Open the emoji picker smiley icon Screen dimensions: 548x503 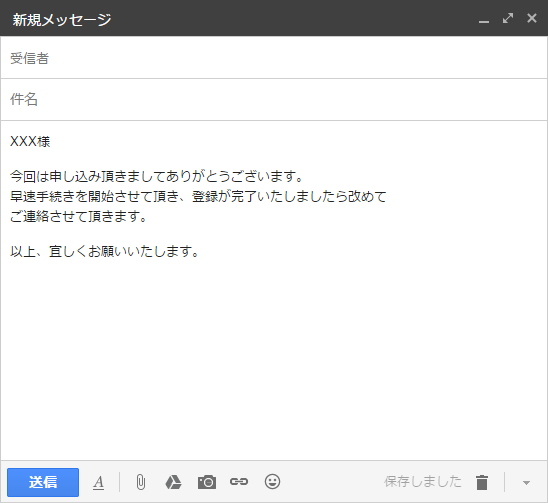pyautogui.click(x=272, y=482)
